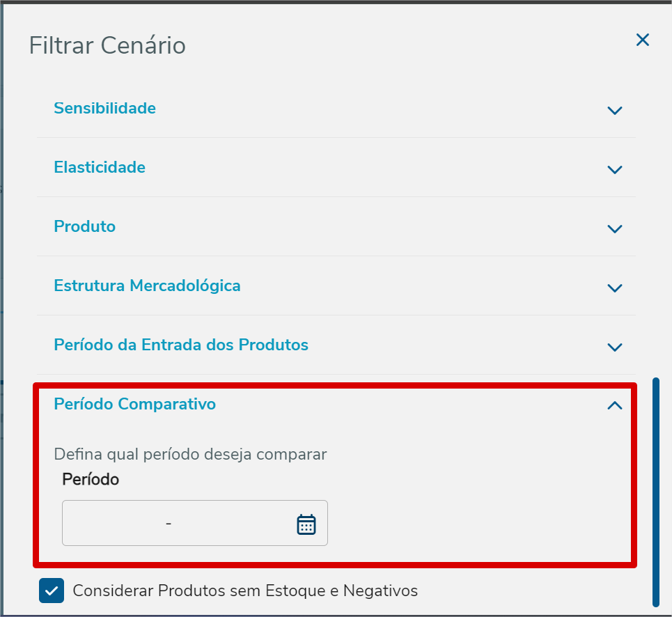Expand the Produto chevron arrow
This screenshot has height=617, width=672.
click(614, 228)
